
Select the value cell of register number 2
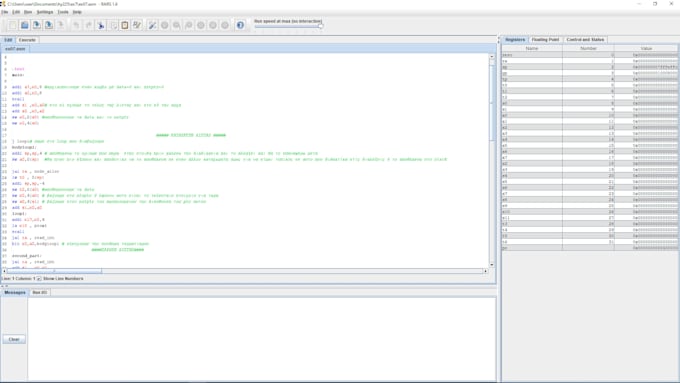click(646, 67)
